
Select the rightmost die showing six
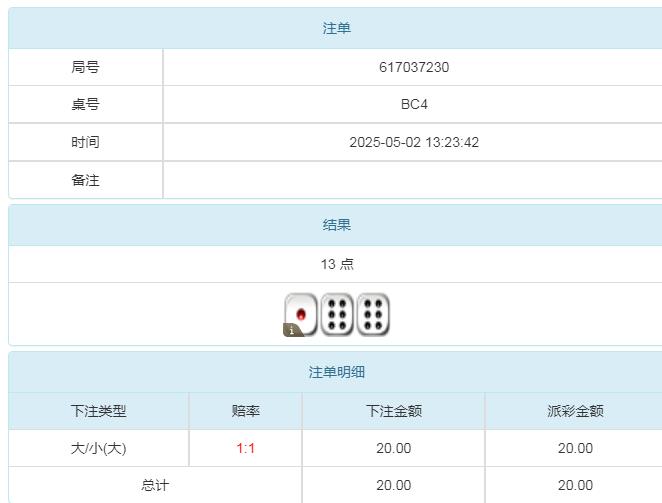(373, 314)
